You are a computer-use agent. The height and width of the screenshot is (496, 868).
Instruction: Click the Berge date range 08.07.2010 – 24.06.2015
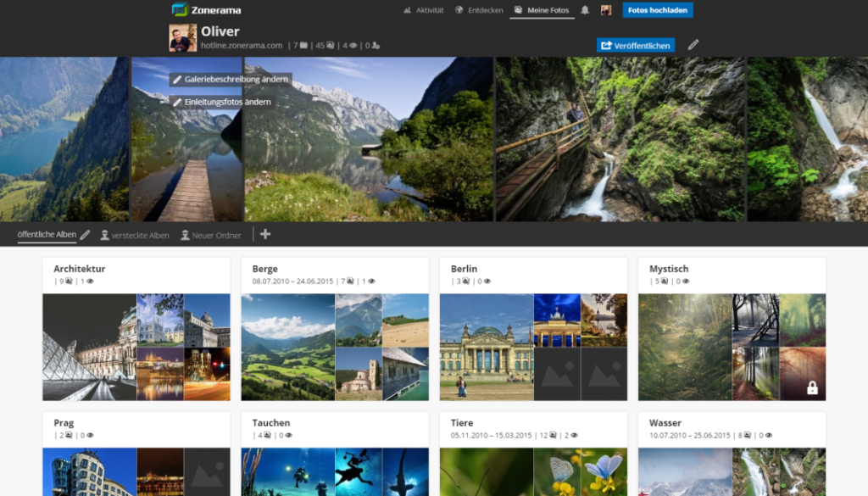[292, 281]
